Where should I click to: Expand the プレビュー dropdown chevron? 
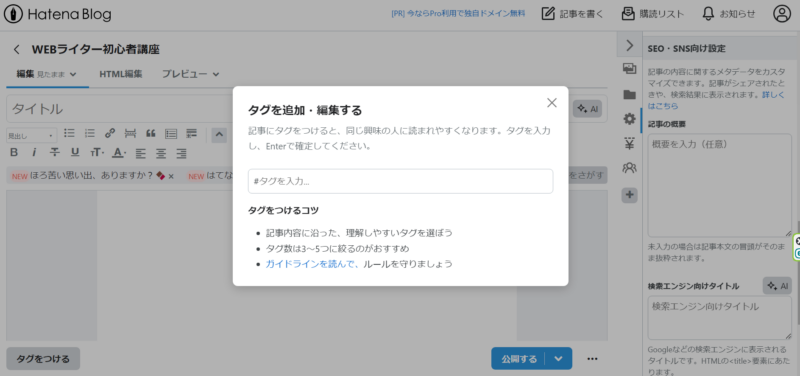pyautogui.click(x=216, y=74)
